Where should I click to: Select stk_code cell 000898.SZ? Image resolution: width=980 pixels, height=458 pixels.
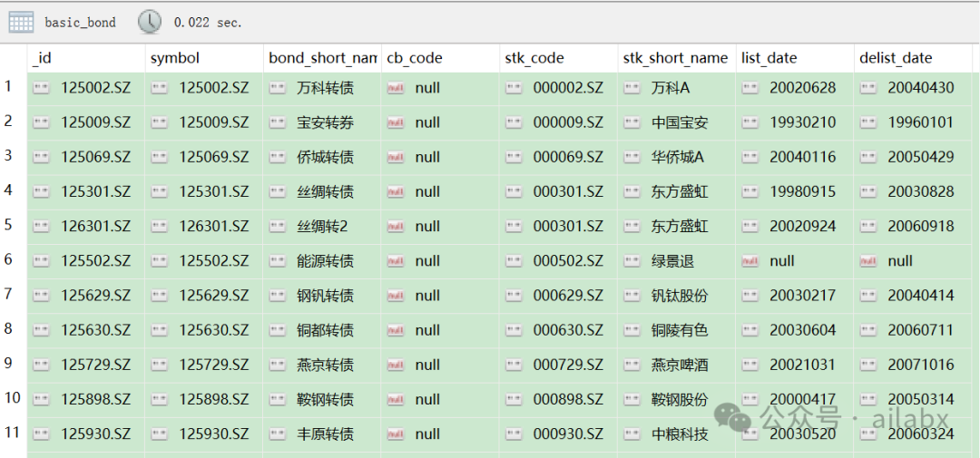coord(558,399)
